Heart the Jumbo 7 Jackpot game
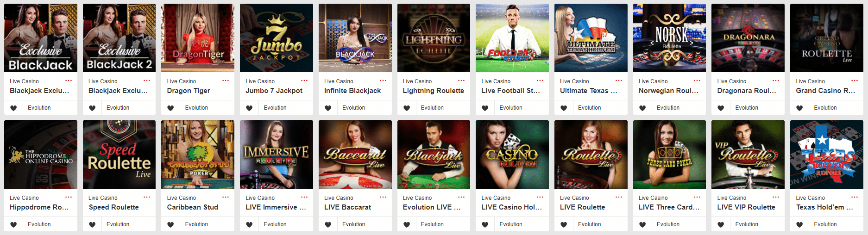The width and height of the screenshot is (868, 235). tap(249, 108)
